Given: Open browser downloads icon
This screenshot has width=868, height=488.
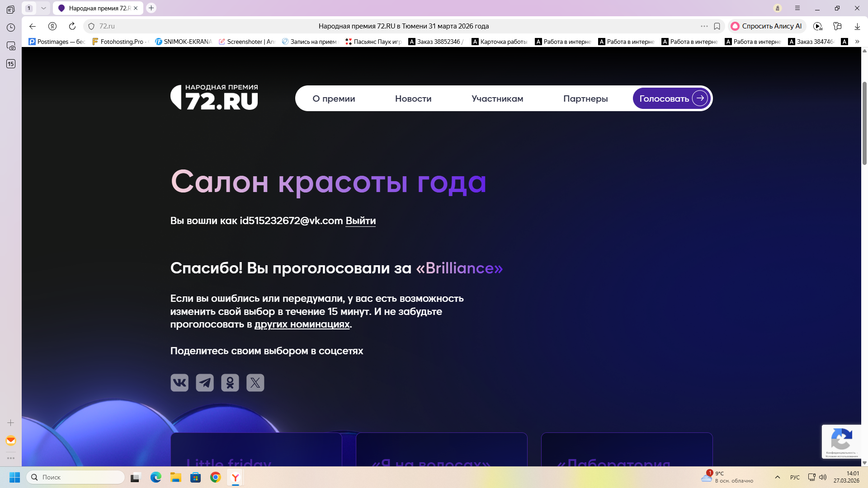Looking at the screenshot, I should pos(857,26).
